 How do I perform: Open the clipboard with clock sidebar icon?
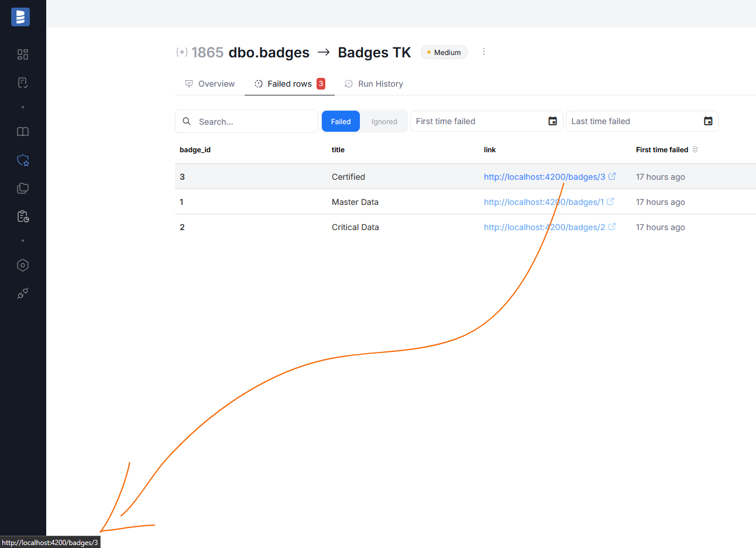(23, 216)
